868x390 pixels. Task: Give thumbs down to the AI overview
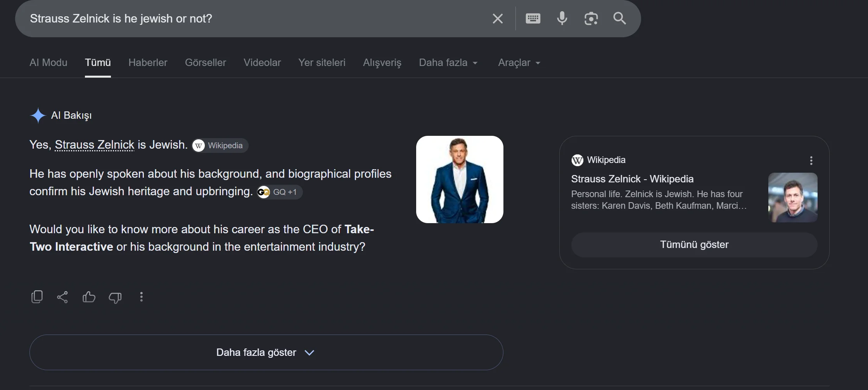[x=115, y=297]
